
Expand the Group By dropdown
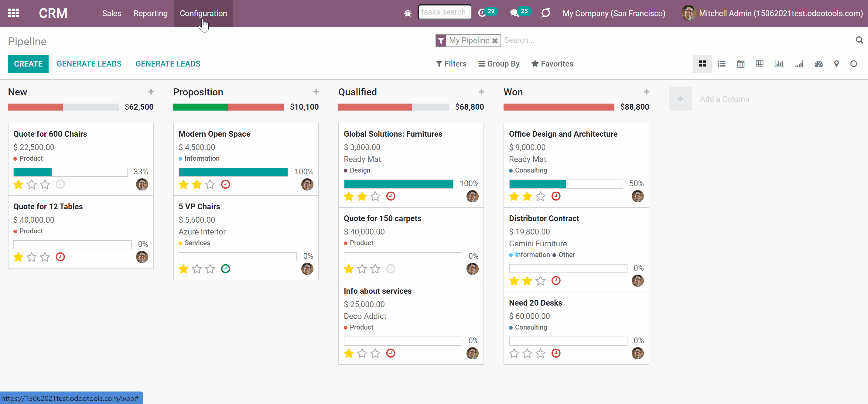pos(499,64)
